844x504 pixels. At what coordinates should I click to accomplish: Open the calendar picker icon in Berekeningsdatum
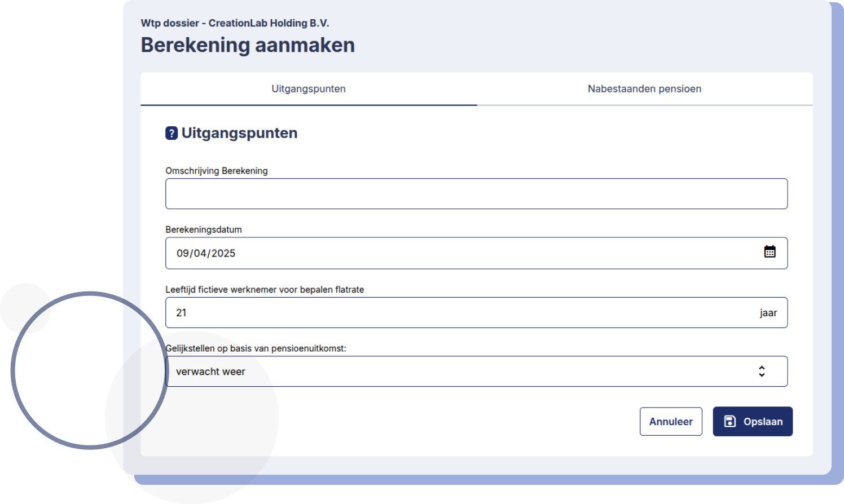(x=770, y=252)
